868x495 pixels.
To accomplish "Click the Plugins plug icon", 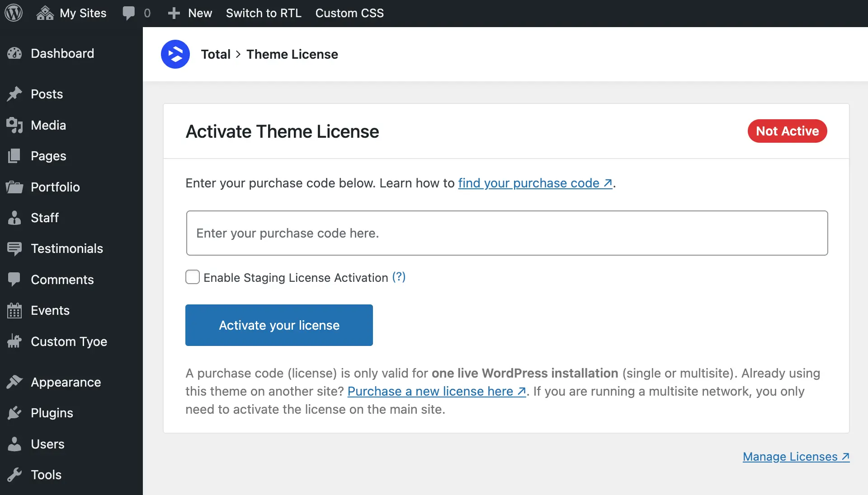I will 14,413.
